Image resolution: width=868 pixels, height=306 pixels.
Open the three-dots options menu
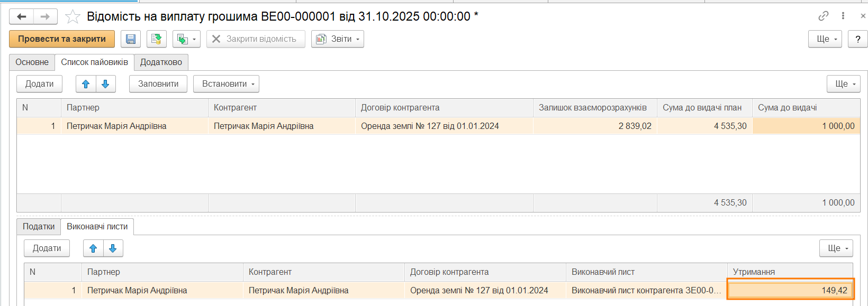[x=843, y=16]
